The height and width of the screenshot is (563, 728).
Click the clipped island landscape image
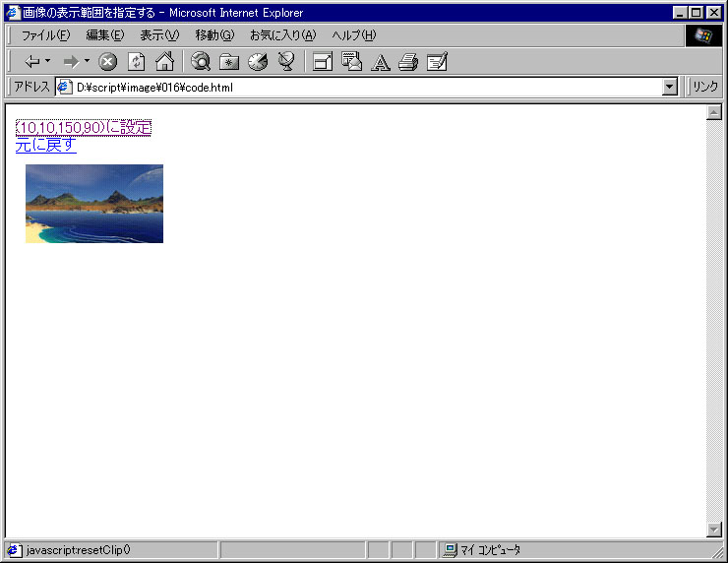[94, 204]
